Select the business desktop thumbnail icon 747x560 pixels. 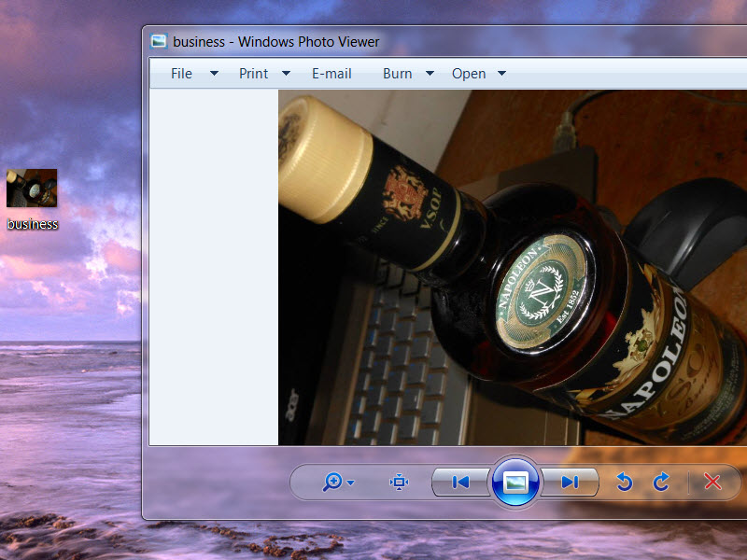tap(32, 189)
